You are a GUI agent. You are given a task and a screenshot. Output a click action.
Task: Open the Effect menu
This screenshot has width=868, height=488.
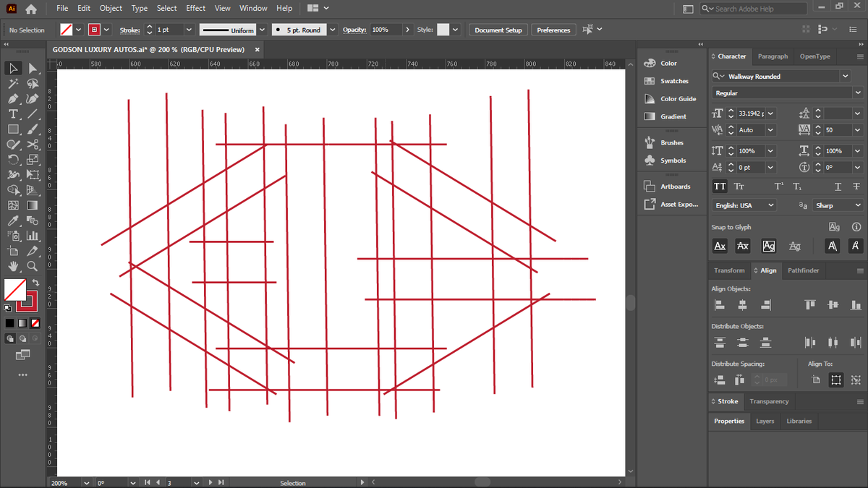pos(195,8)
